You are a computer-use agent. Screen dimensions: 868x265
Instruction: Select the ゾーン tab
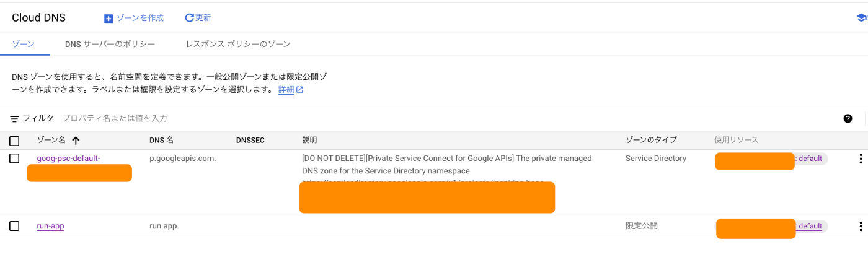(x=23, y=45)
